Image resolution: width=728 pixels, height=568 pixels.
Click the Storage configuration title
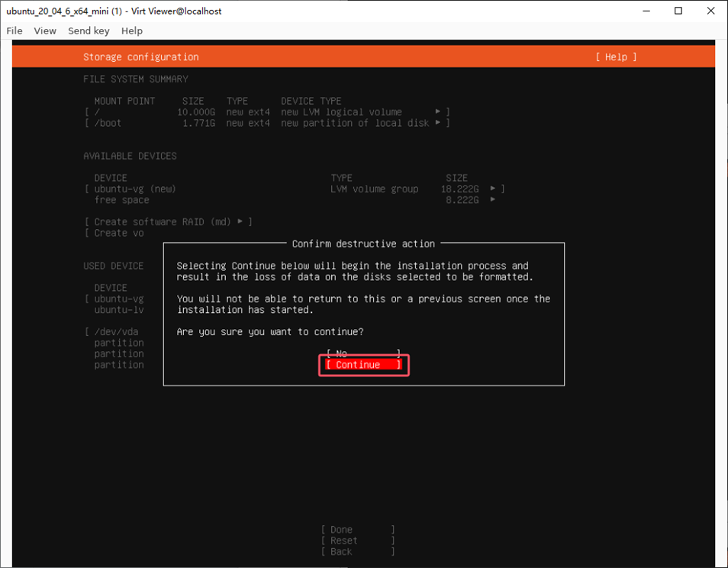coord(140,56)
